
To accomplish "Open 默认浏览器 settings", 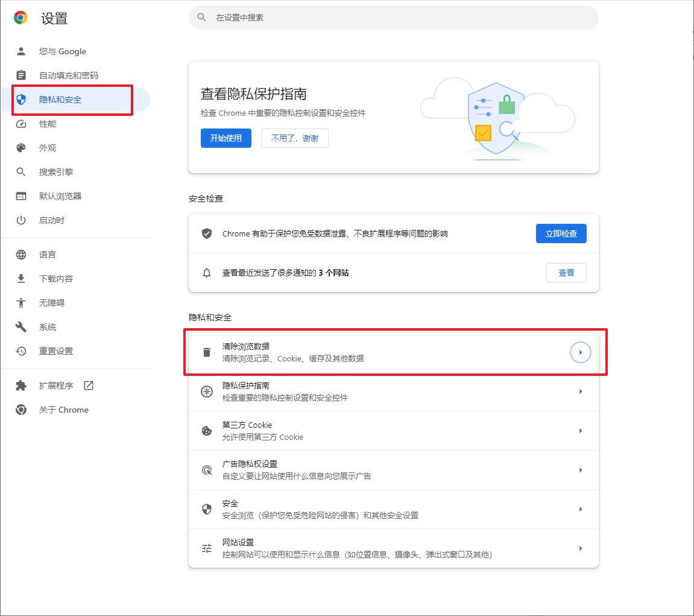I will point(75,196).
